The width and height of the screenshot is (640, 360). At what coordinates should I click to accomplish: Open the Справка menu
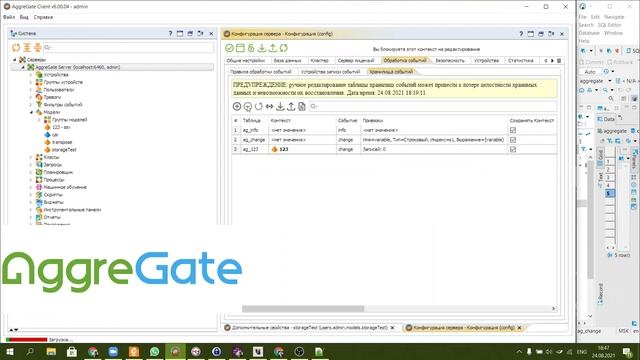(x=43, y=17)
